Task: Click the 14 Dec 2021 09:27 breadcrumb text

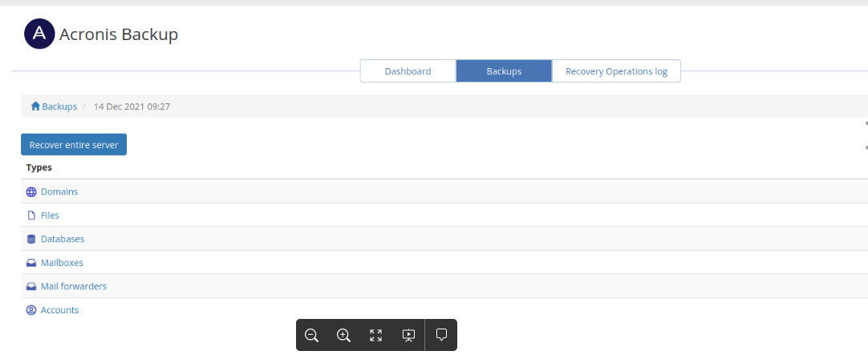Action: 132,107
